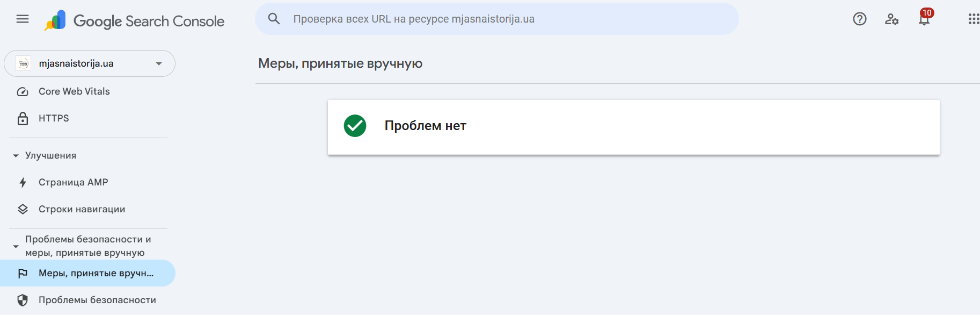Open Проблемы безопасности page
980x315 pixels.
(x=97, y=300)
